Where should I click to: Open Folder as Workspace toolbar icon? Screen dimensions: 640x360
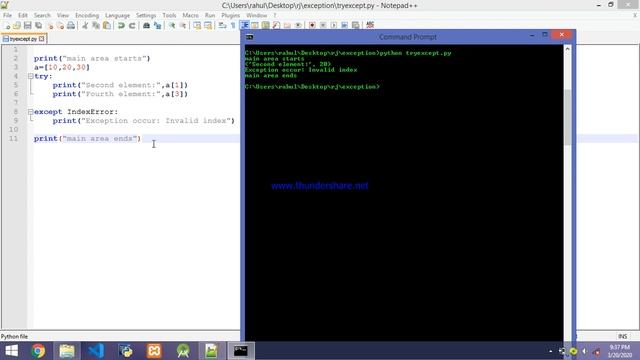coord(287,25)
